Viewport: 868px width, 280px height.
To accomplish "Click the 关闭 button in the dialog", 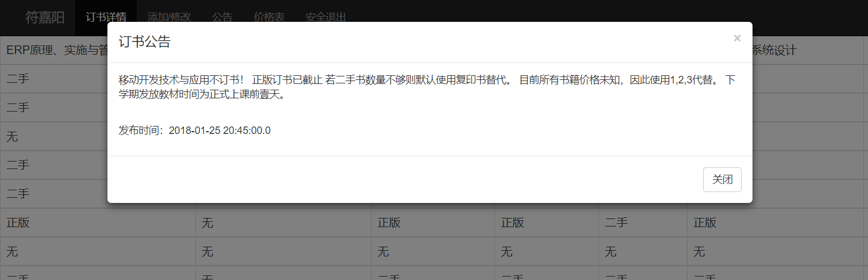I will tap(722, 179).
